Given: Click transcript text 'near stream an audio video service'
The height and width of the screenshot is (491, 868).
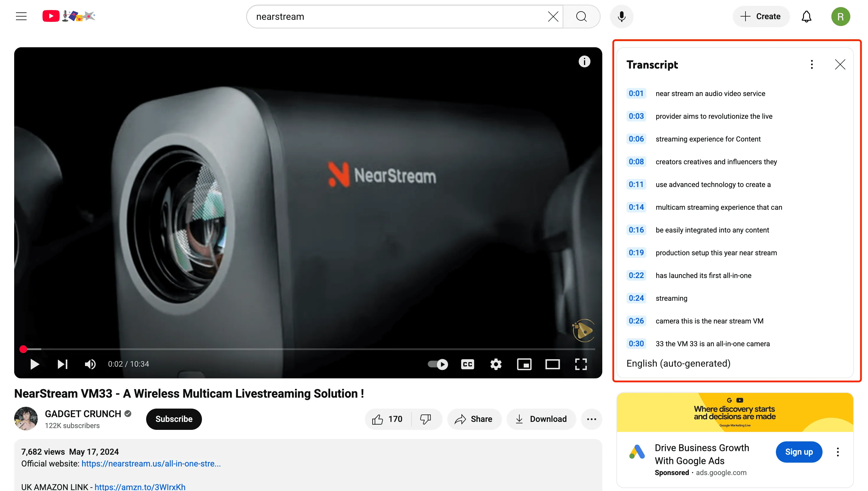Looking at the screenshot, I should (710, 93).
